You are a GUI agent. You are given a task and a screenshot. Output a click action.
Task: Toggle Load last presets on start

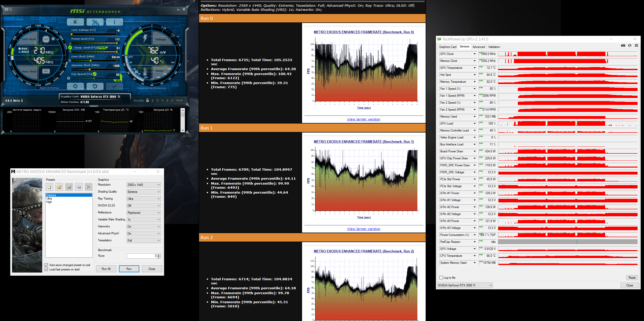click(x=46, y=269)
